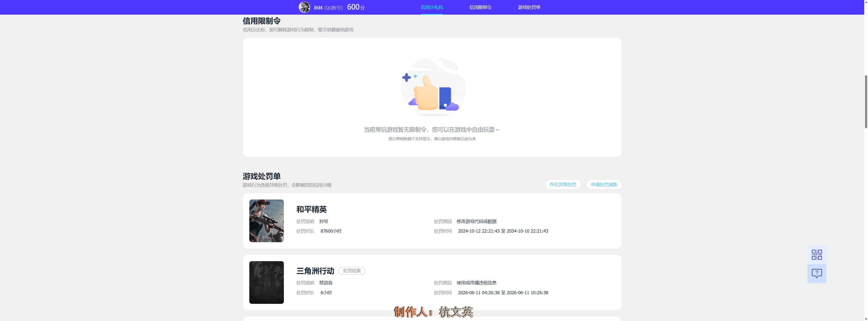Click the [QQ账号] label in the header

click(333, 8)
